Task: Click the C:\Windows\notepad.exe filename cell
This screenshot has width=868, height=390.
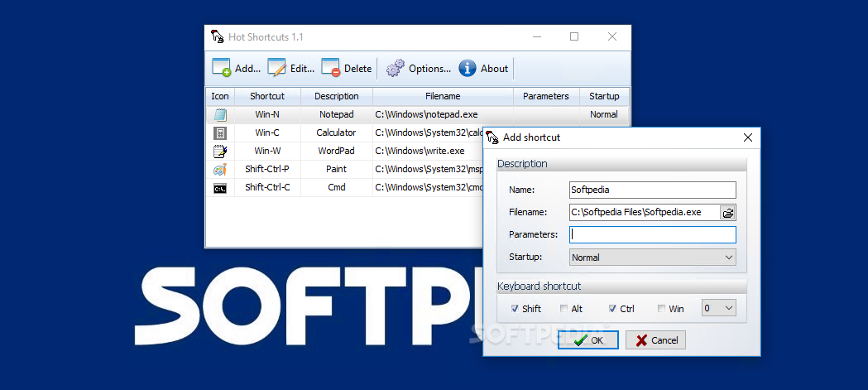Action: pyautogui.click(x=443, y=114)
